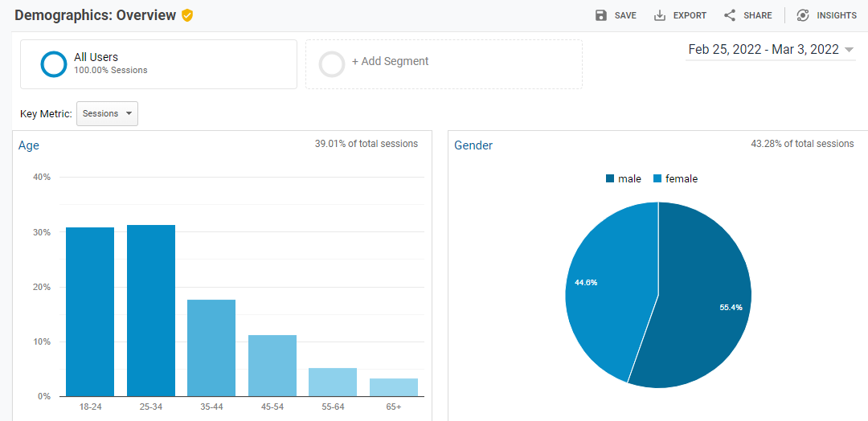Toggle the male legend entry
The width and height of the screenshot is (868, 421).
pyautogui.click(x=624, y=178)
